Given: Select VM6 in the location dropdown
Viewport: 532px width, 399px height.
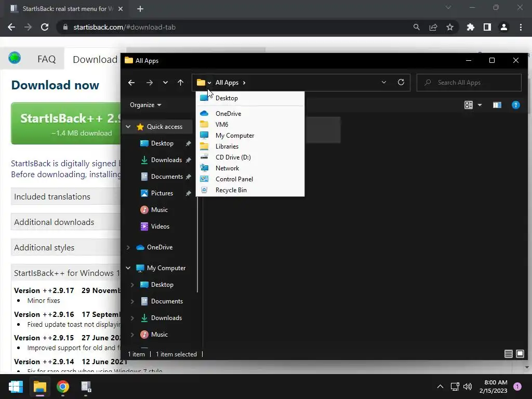Looking at the screenshot, I should point(250,125).
